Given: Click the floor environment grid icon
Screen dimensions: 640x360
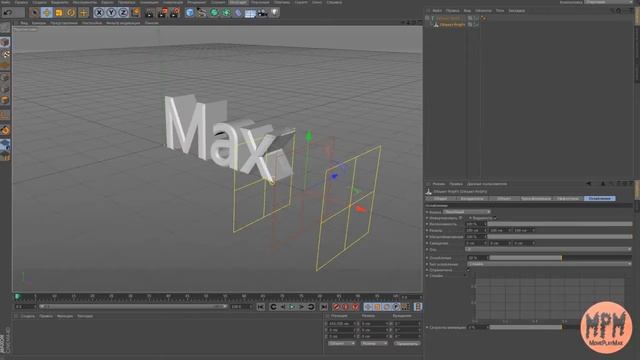Looking at the screenshot, I should pos(250,13).
